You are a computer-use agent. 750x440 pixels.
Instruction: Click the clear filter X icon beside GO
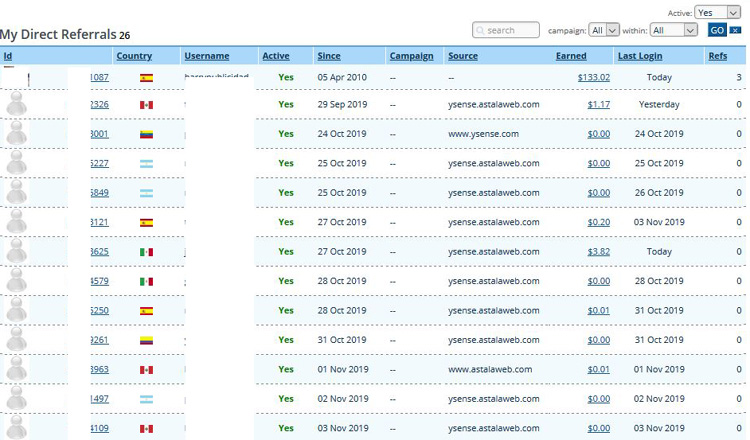click(736, 30)
